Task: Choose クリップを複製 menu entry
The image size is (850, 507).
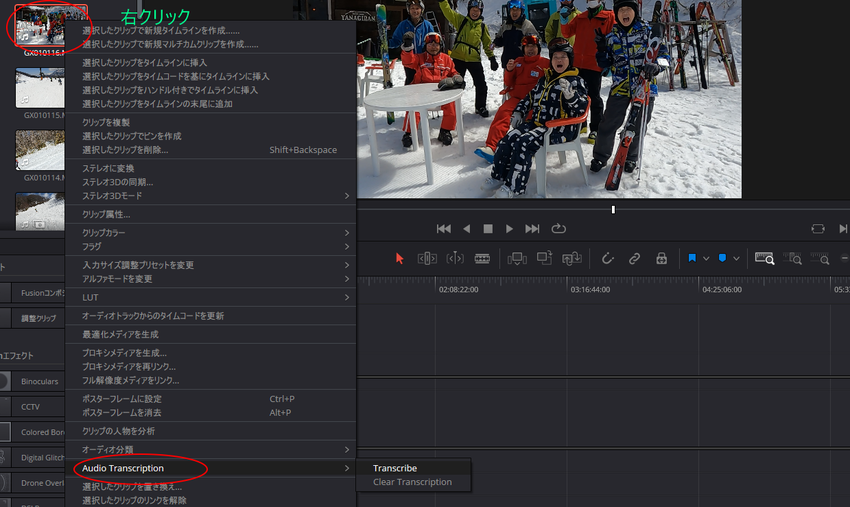Action: [211, 122]
